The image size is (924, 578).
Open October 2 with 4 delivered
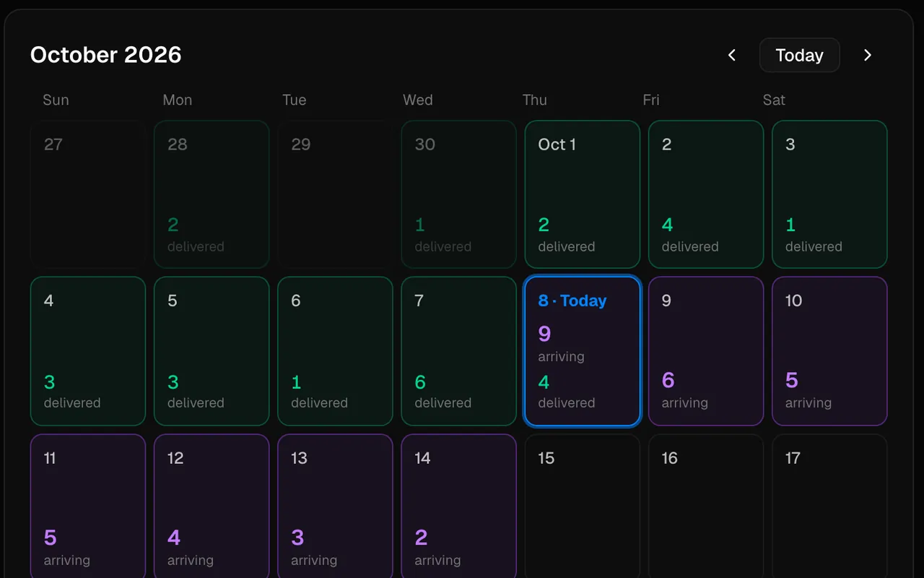pos(706,194)
